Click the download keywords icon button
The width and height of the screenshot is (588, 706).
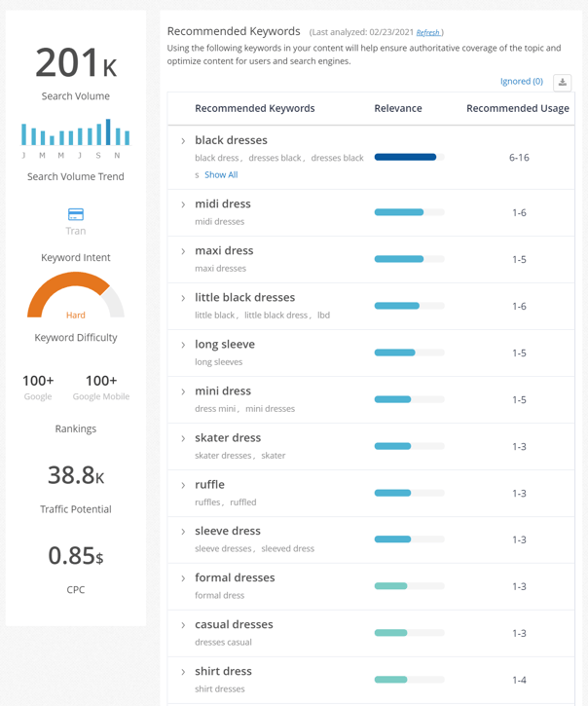click(563, 83)
